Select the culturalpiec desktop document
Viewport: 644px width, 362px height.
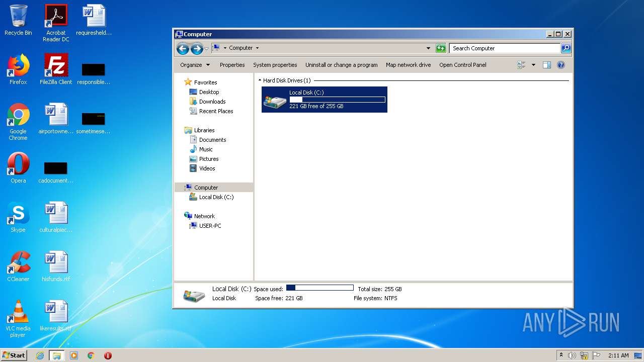[x=56, y=217]
